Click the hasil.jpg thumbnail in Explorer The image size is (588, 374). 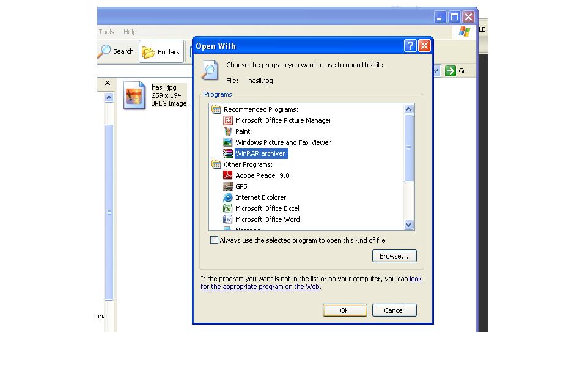tap(134, 95)
